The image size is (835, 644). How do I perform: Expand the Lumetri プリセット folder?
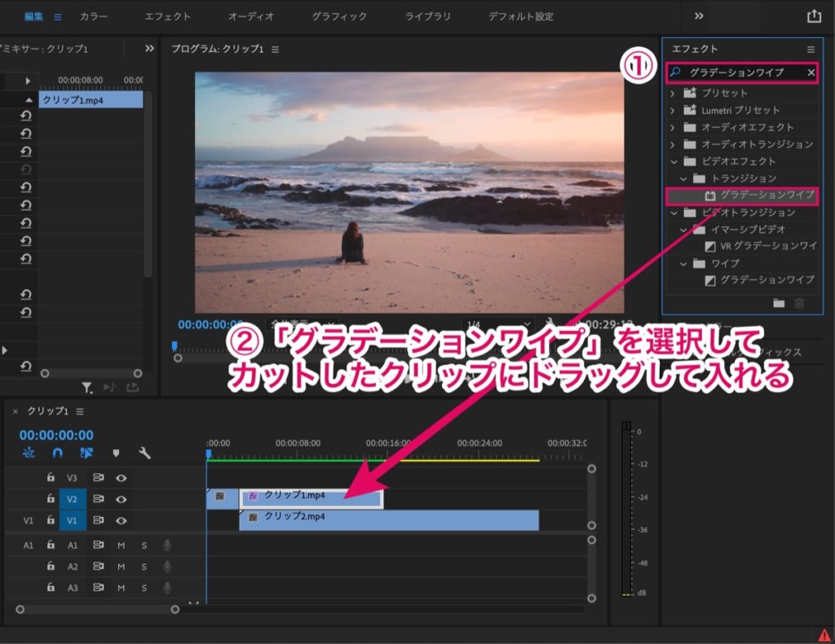(x=673, y=111)
